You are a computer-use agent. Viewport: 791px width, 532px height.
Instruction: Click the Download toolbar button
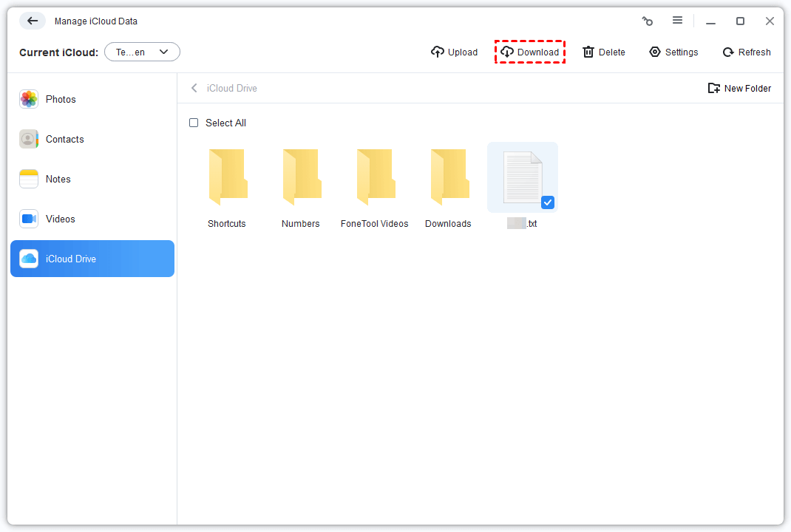pyautogui.click(x=530, y=52)
